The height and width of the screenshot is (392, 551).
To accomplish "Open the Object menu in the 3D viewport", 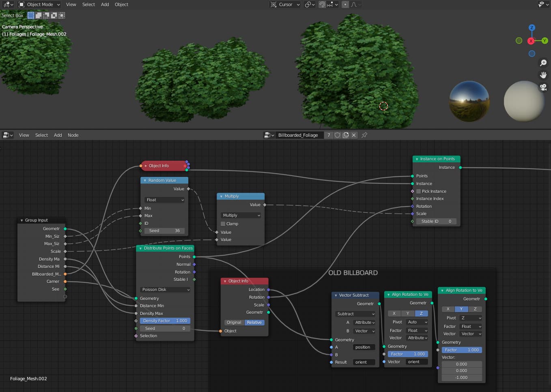I will pos(121,4).
